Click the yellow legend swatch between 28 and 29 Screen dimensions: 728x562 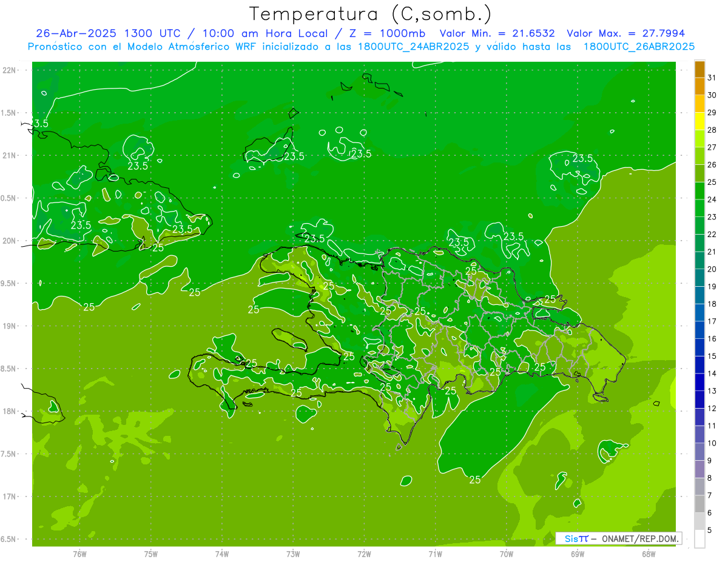click(699, 121)
